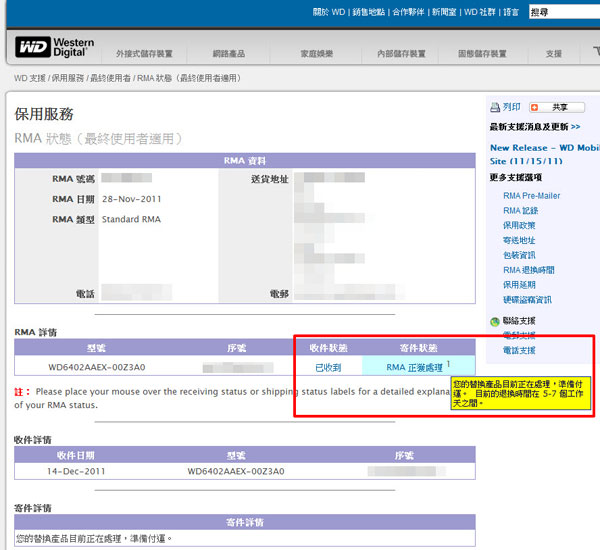Open the RMA 記錄 link
The image size is (600, 550).
(520, 211)
